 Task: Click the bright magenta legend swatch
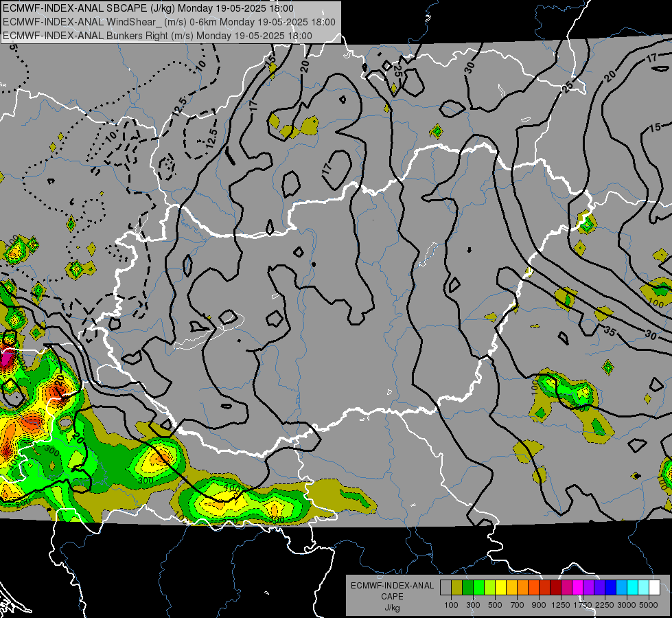[578, 587]
